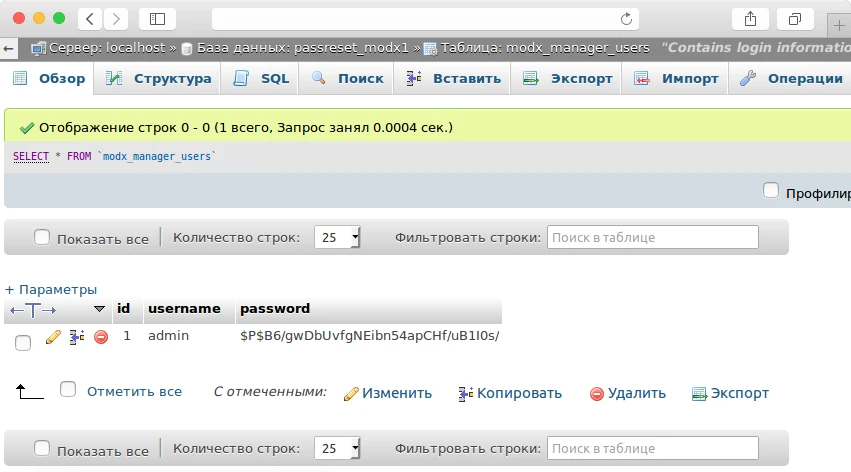The height and width of the screenshot is (472, 851).
Task: Click Удалить for checked rows
Action: tap(627, 393)
